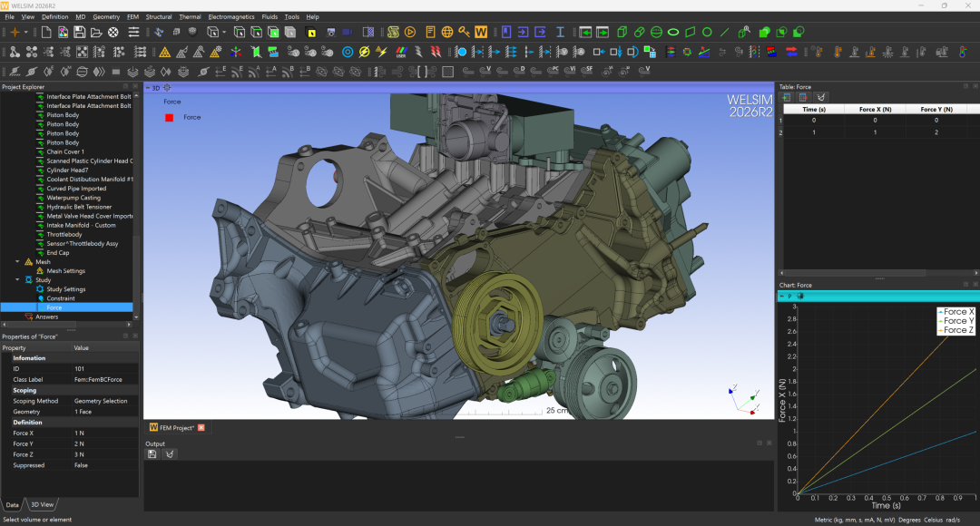Open the Electromagnetics menu
This screenshot has height=526, width=980.
[x=231, y=17]
